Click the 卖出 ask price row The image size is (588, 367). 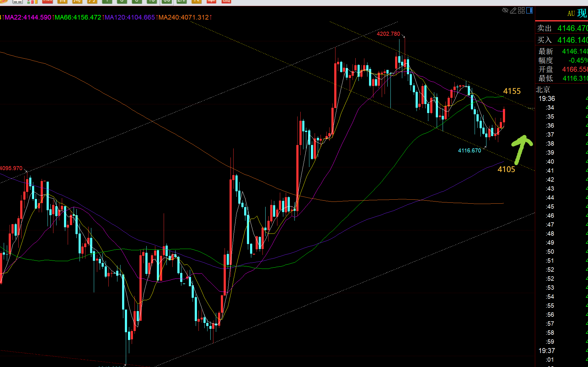point(562,28)
